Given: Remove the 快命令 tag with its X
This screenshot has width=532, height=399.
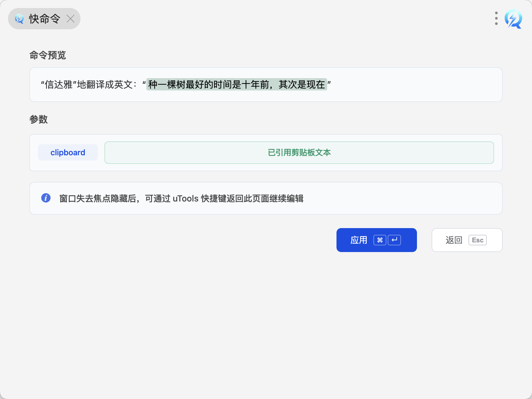Looking at the screenshot, I should (x=70, y=19).
